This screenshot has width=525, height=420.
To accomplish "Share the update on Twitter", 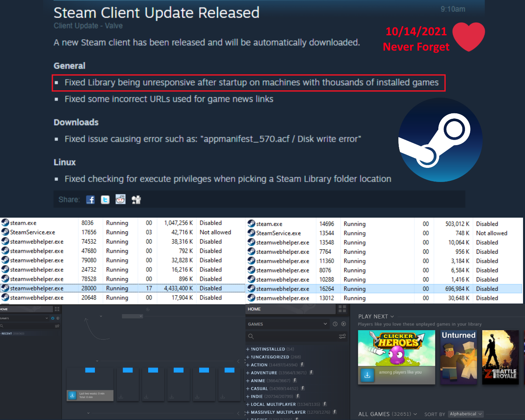I will [105, 200].
